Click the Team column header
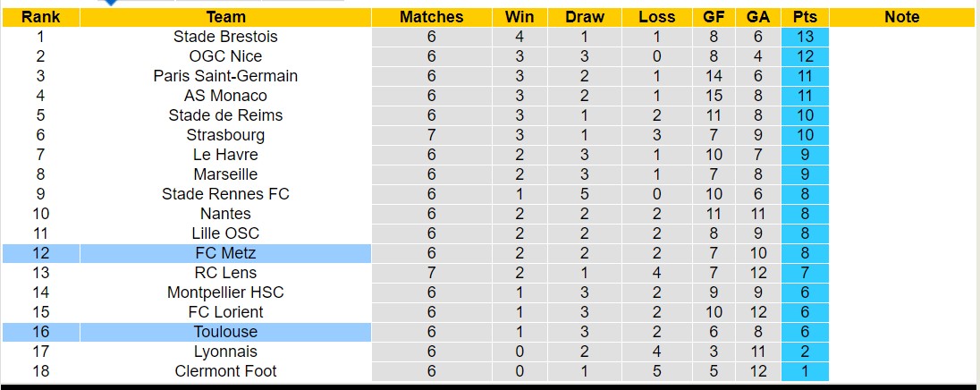The width and height of the screenshot is (980, 390). (225, 17)
